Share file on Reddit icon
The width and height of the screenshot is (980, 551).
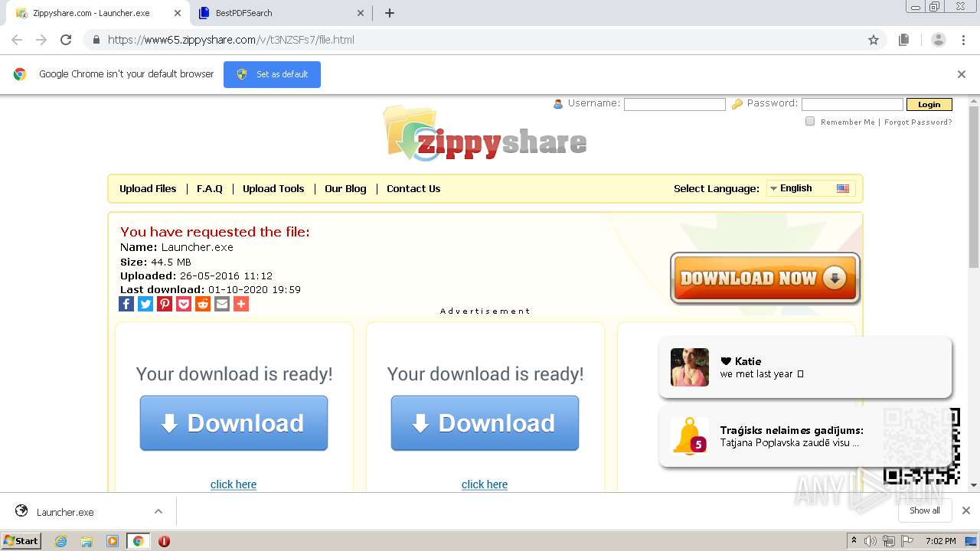(x=203, y=304)
